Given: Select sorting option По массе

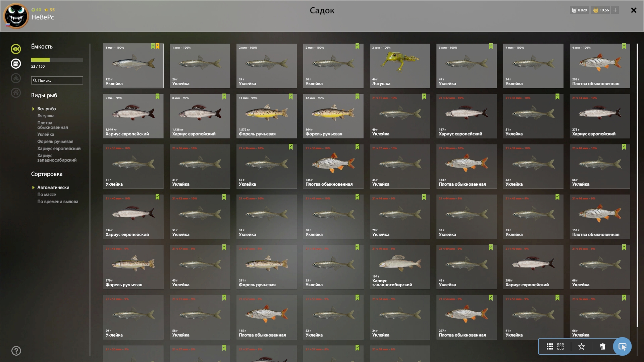Looking at the screenshot, I should click(47, 194).
